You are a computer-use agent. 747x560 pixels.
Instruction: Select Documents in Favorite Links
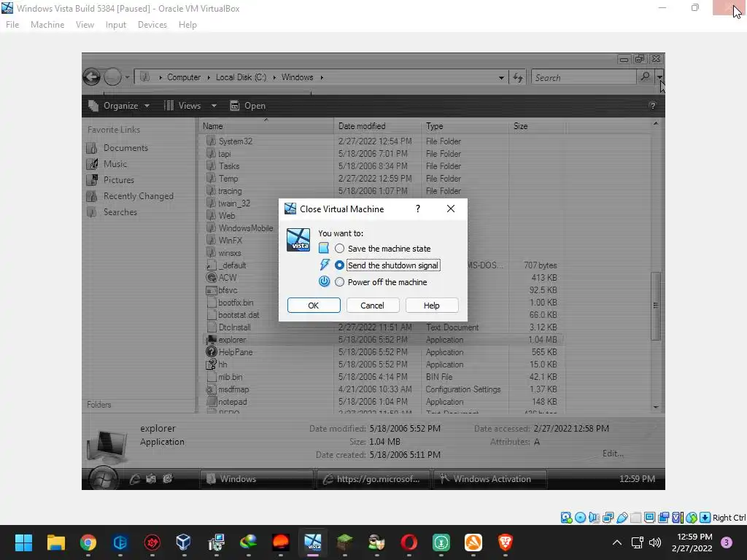(x=125, y=148)
